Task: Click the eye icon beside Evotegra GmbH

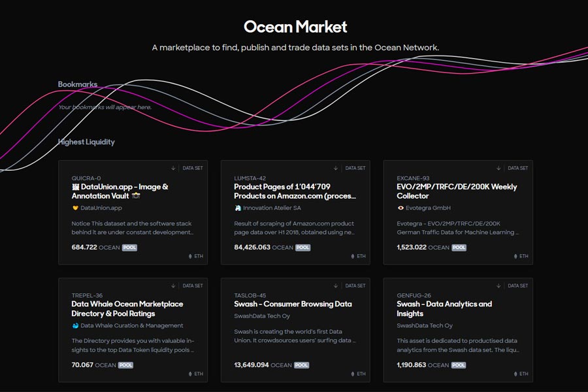Action: [400, 208]
